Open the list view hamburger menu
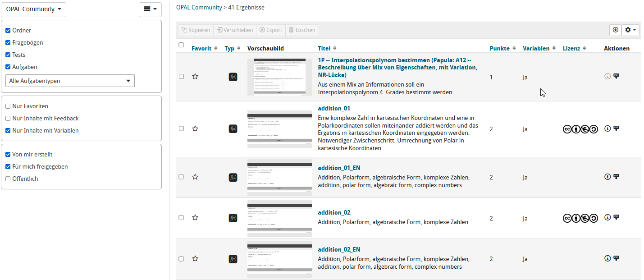The width and height of the screenshot is (644, 280). (x=150, y=9)
